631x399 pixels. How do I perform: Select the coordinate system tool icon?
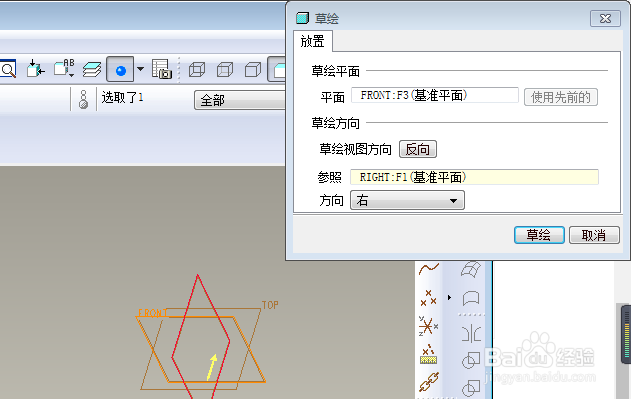[x=429, y=326]
